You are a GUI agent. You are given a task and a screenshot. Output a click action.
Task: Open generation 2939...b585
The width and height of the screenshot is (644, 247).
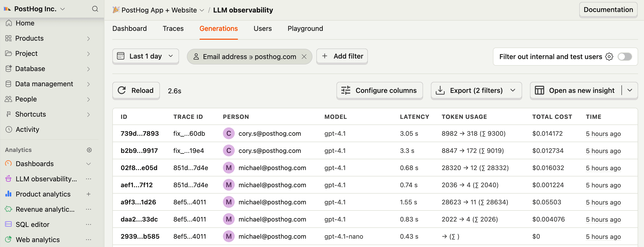[x=140, y=236]
